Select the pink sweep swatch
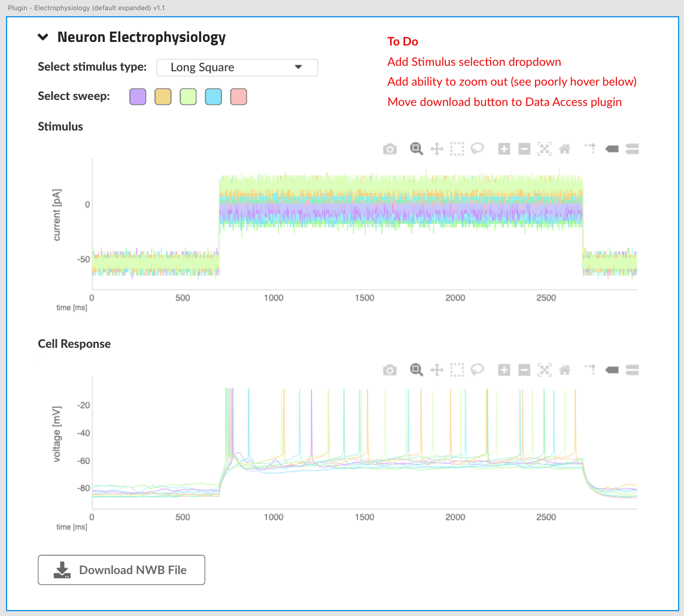 (239, 97)
